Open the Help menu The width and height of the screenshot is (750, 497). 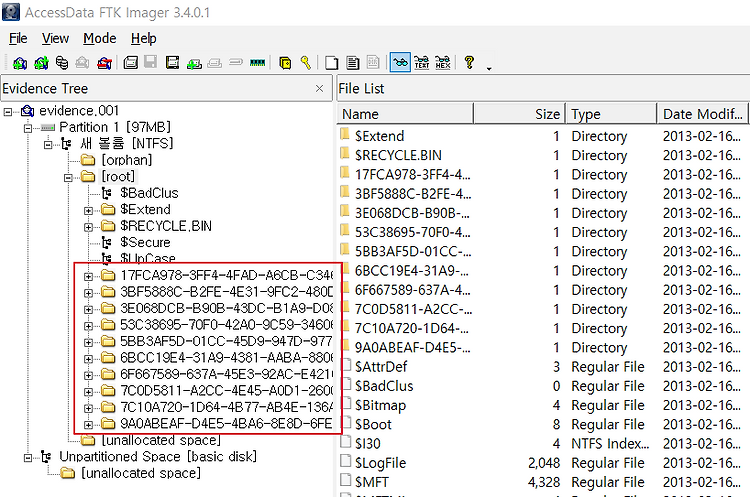143,38
